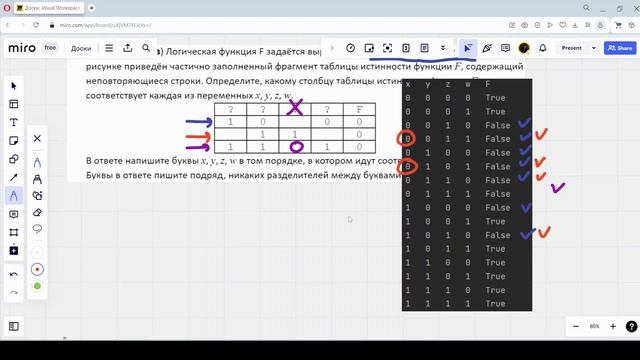This screenshot has width=640, height=360.
Task: Toggle collaborators' cursors visibility
Action: click(468, 48)
